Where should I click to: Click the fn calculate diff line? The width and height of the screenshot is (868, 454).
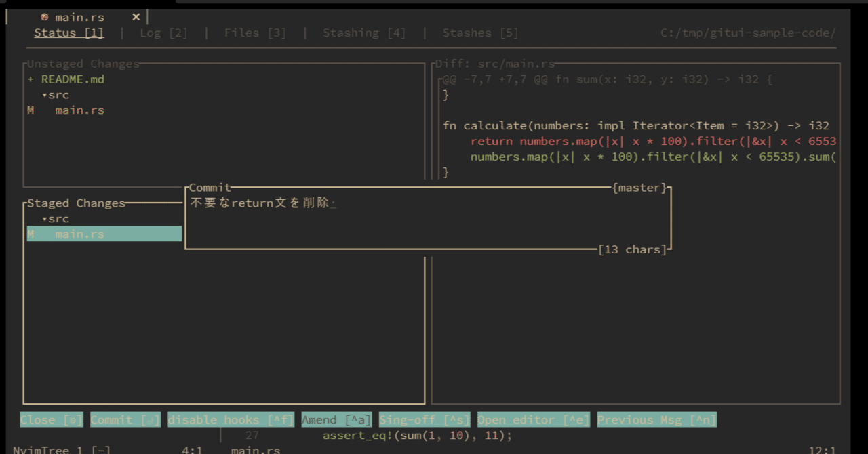(x=636, y=125)
